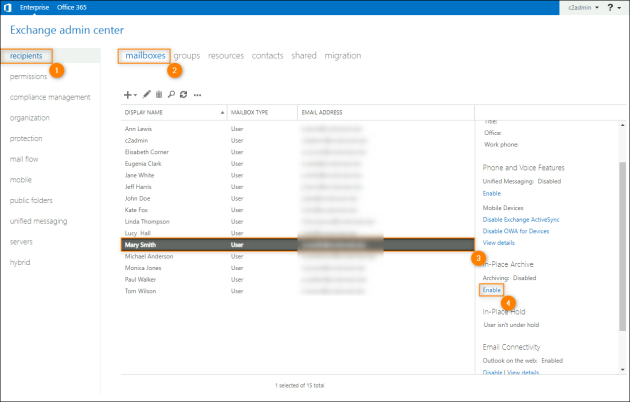630x402 pixels.
Task: Select the Paul Walker row
Action: click(298, 280)
